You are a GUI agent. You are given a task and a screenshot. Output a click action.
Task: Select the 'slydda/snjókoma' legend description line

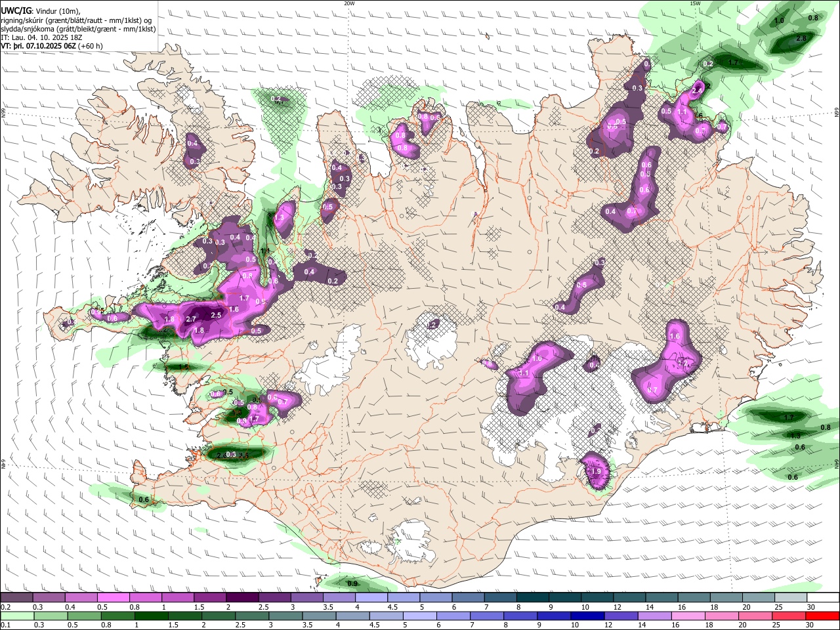point(79,29)
